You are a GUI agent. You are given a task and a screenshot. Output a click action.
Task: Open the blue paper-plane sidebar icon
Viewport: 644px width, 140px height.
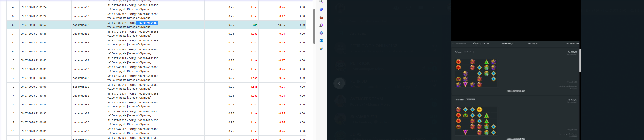[x=321, y=49]
